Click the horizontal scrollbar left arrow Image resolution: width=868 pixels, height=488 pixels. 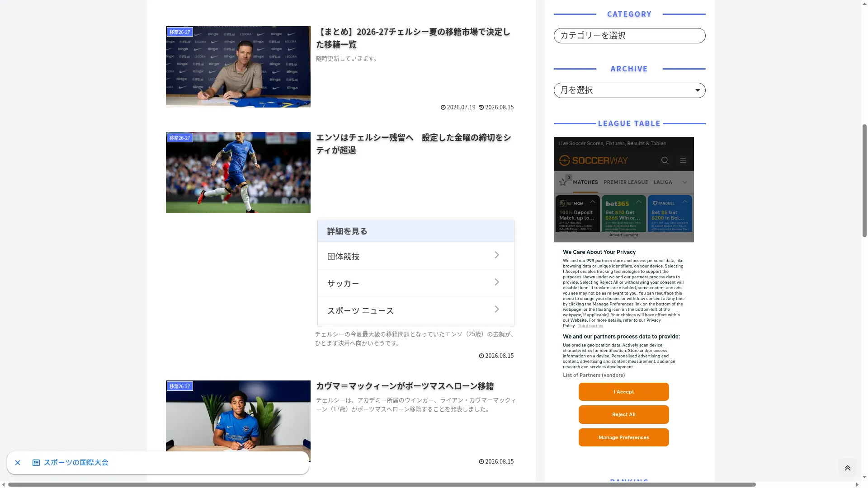coord(4,485)
